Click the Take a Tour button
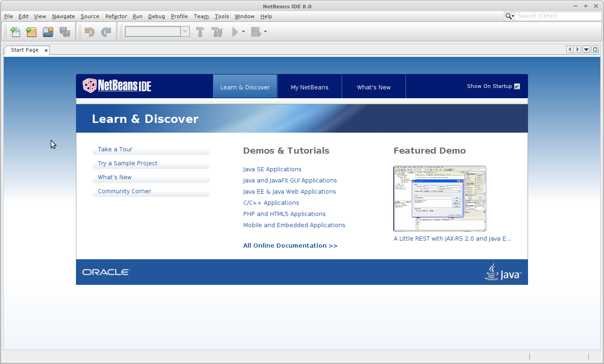The width and height of the screenshot is (604, 364). point(151,149)
